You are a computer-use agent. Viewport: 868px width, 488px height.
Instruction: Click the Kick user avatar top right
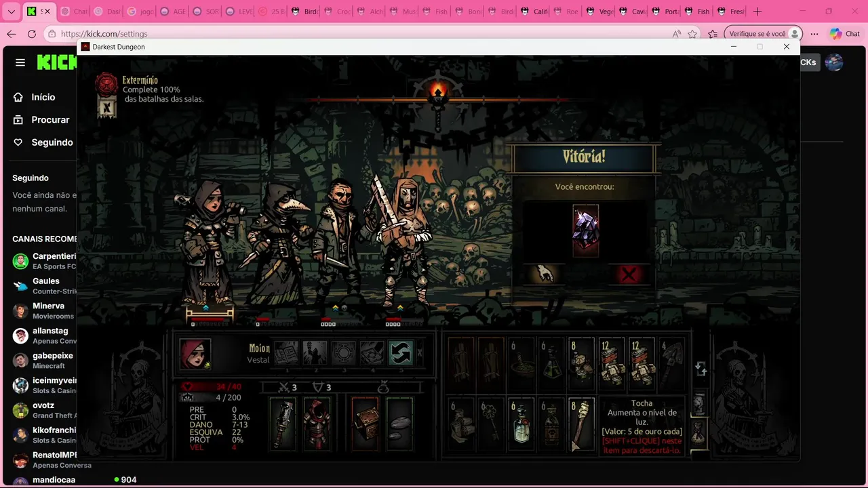pos(834,62)
